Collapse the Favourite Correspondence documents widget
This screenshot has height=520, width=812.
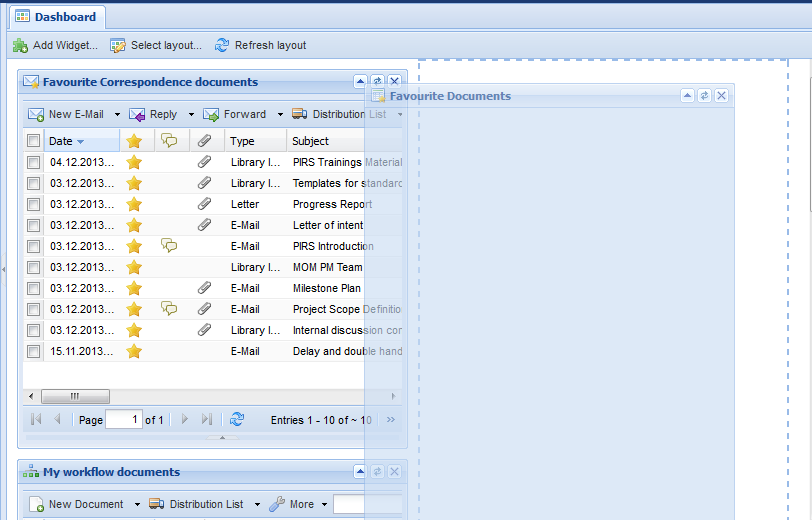coord(360,81)
